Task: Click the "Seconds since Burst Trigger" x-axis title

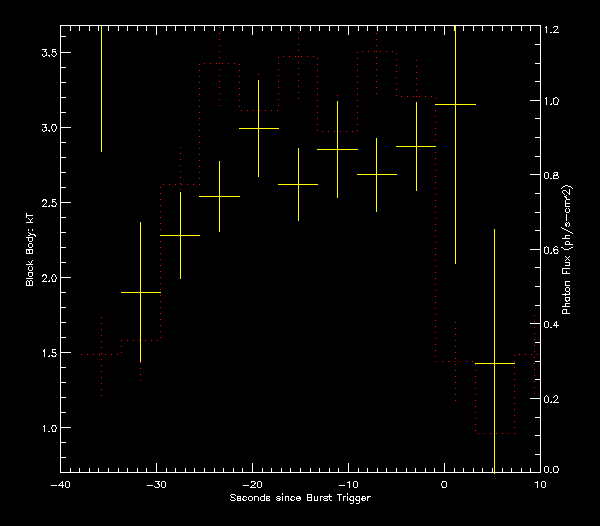Action: (300, 498)
